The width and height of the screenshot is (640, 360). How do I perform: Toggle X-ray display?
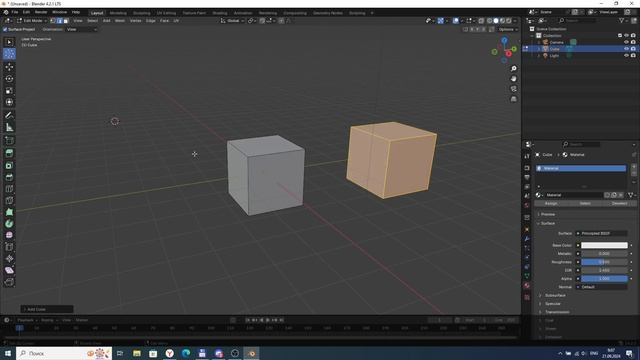click(x=481, y=20)
